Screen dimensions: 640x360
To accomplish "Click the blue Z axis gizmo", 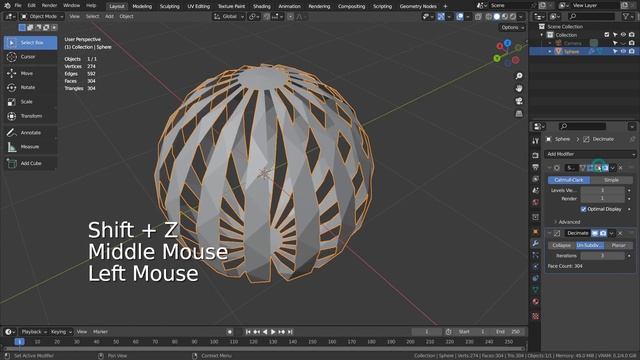I will (507, 43).
